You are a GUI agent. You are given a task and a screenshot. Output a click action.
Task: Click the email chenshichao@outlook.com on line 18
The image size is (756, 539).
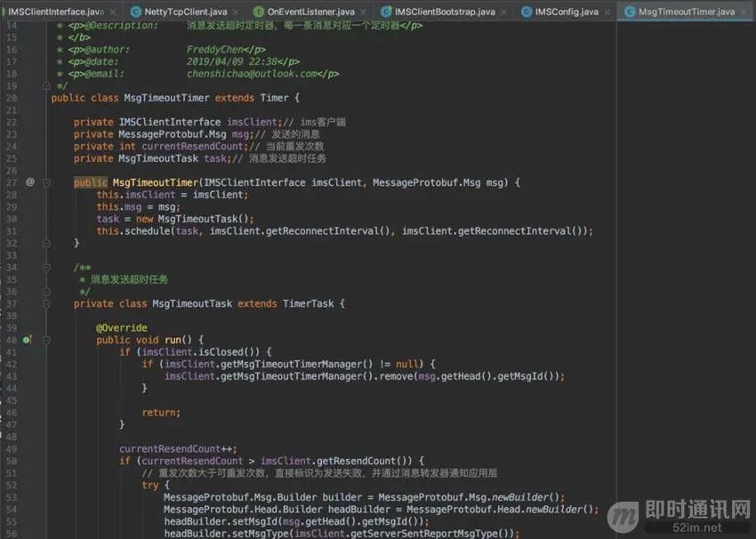coord(253,74)
